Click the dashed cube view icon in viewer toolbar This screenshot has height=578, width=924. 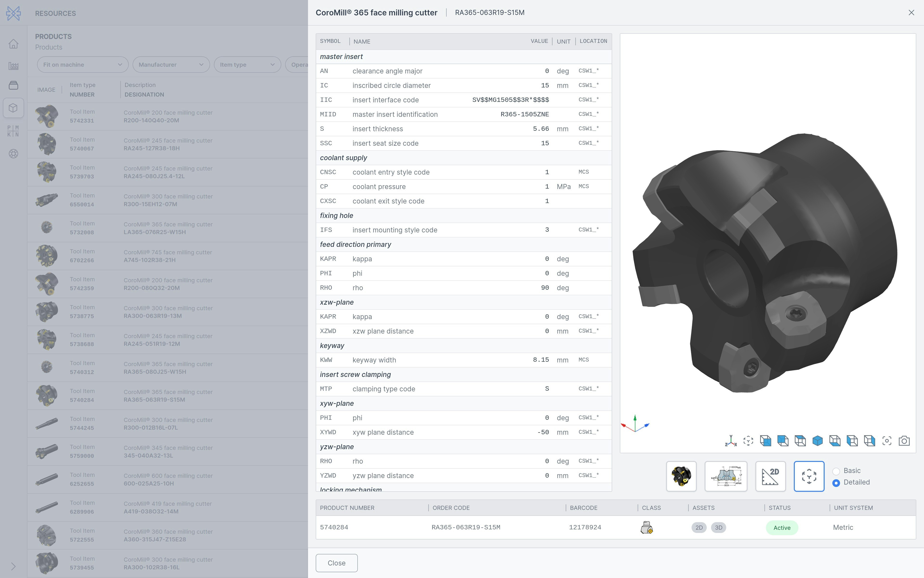pyautogui.click(x=748, y=441)
